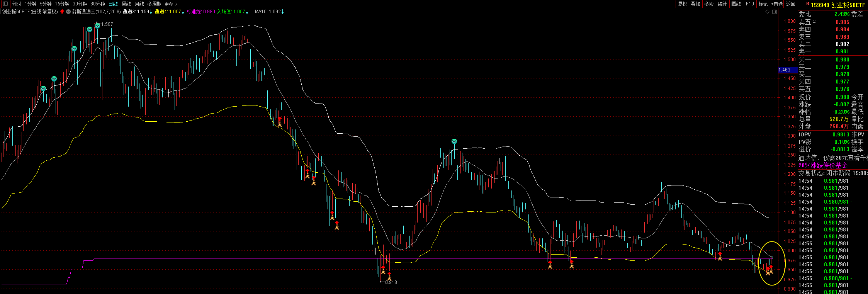The width and height of the screenshot is (868, 294).
Task: Click the red R icon beside code 159949
Action: pyautogui.click(x=807, y=4)
